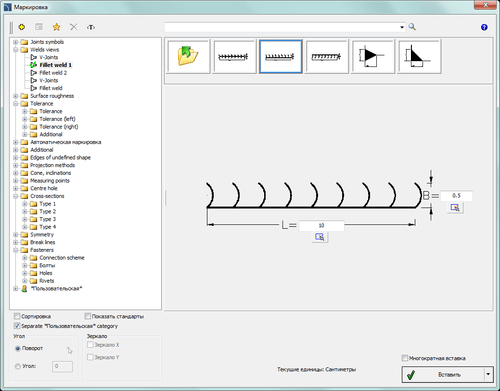Click the greyed properties list toolbar icon
The height and width of the screenshot is (391, 500).
39,27
